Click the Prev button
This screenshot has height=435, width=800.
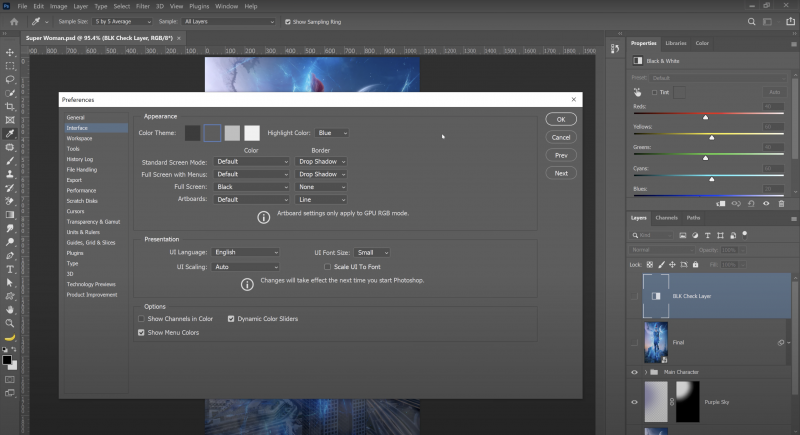pyautogui.click(x=561, y=156)
